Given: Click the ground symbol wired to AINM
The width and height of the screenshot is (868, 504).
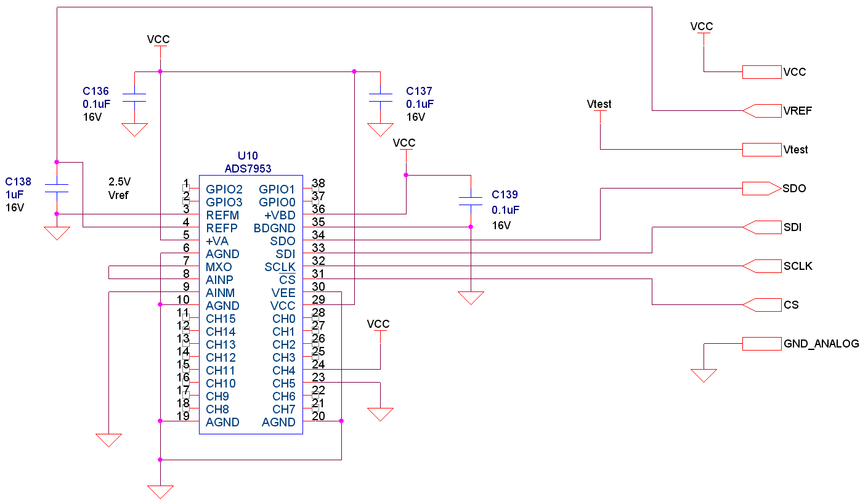Looking at the screenshot, I should tap(108, 440).
